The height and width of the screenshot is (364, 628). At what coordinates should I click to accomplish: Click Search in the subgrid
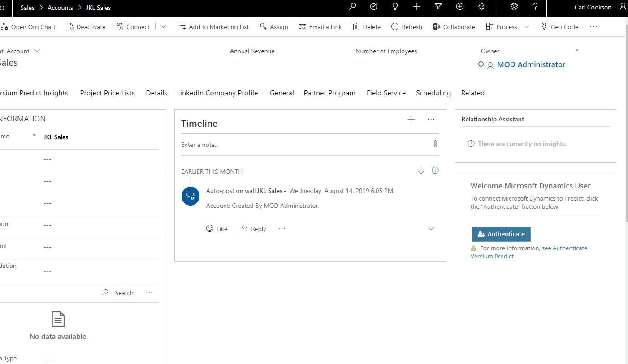pyautogui.click(x=118, y=293)
